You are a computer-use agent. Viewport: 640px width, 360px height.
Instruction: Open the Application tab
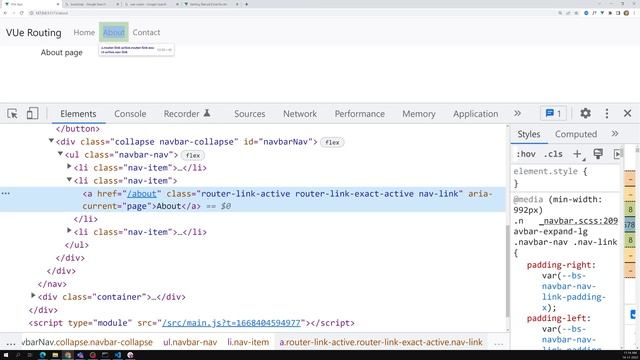(476, 114)
